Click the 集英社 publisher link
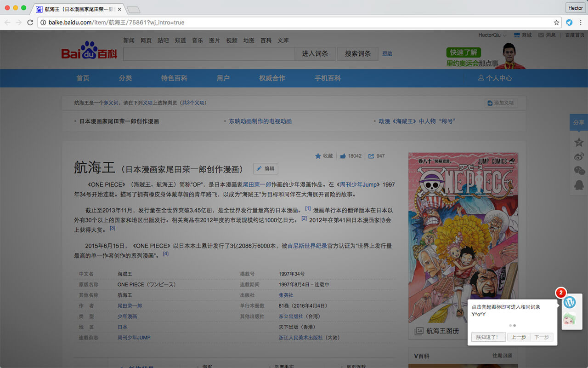This screenshot has height=368, width=588. (286, 295)
